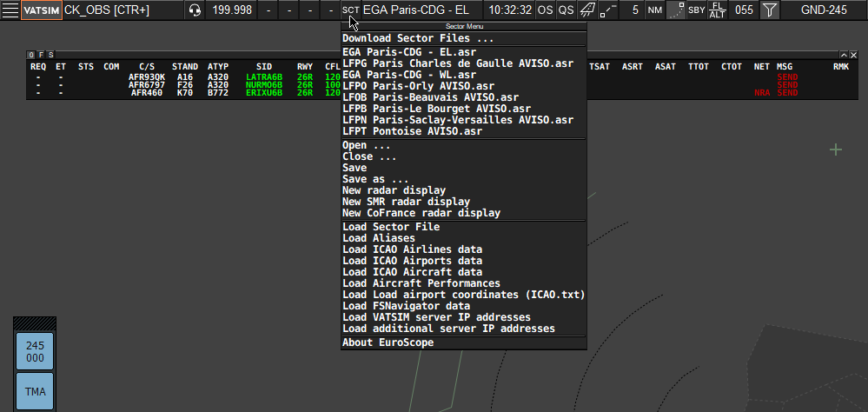The width and height of the screenshot is (868, 412).
Task: Open the GND-245 altitude filter range
Action: pyautogui.click(x=824, y=10)
